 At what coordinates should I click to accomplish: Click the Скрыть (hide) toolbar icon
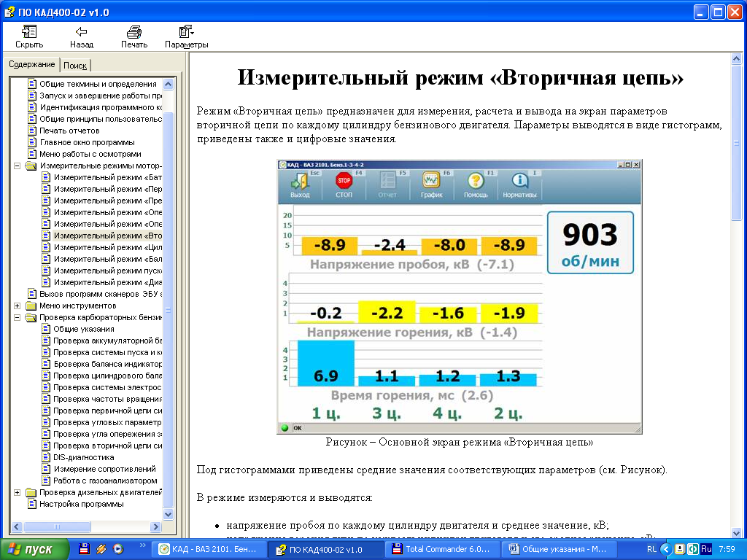click(29, 32)
